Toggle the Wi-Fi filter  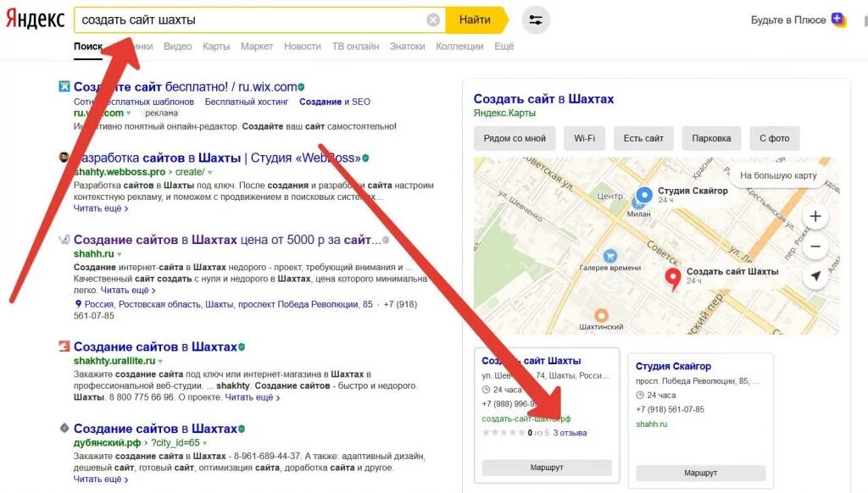[585, 138]
